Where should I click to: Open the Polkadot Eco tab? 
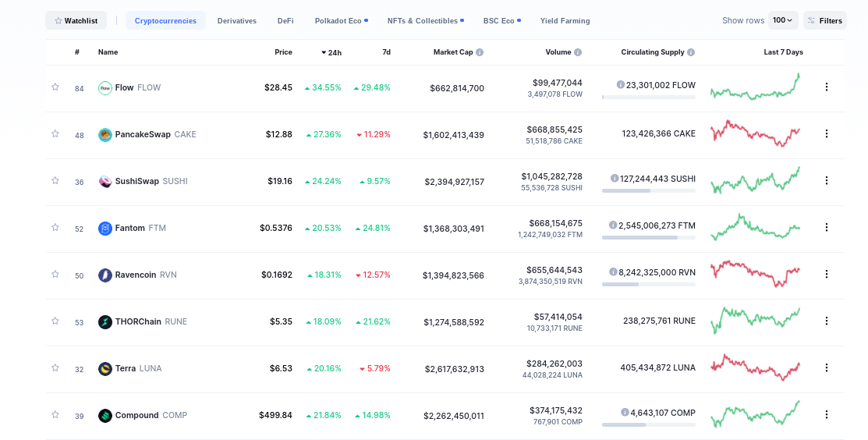(342, 20)
